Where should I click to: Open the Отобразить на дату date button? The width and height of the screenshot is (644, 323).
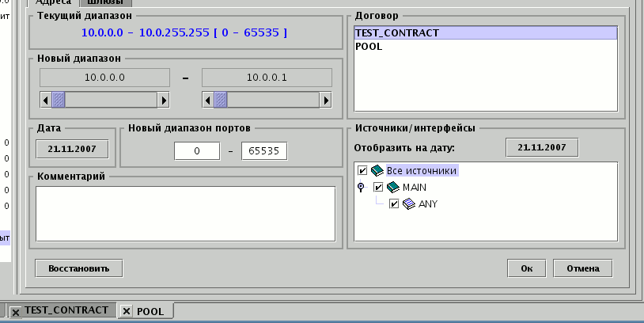click(541, 148)
